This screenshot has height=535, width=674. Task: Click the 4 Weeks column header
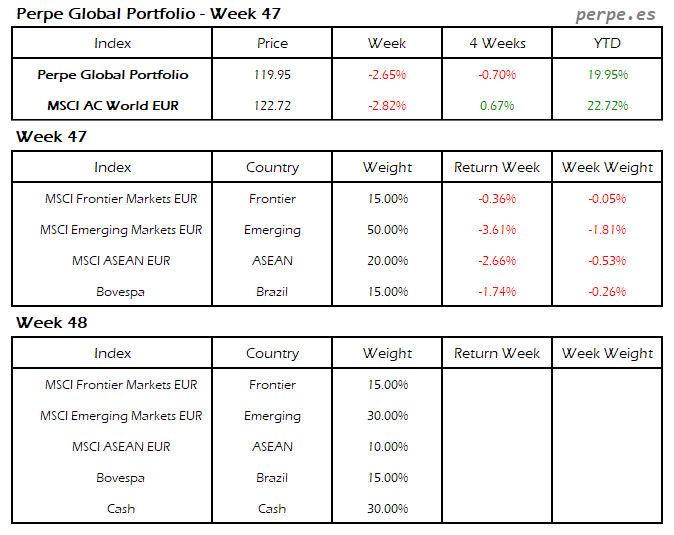pyautogui.click(x=497, y=43)
